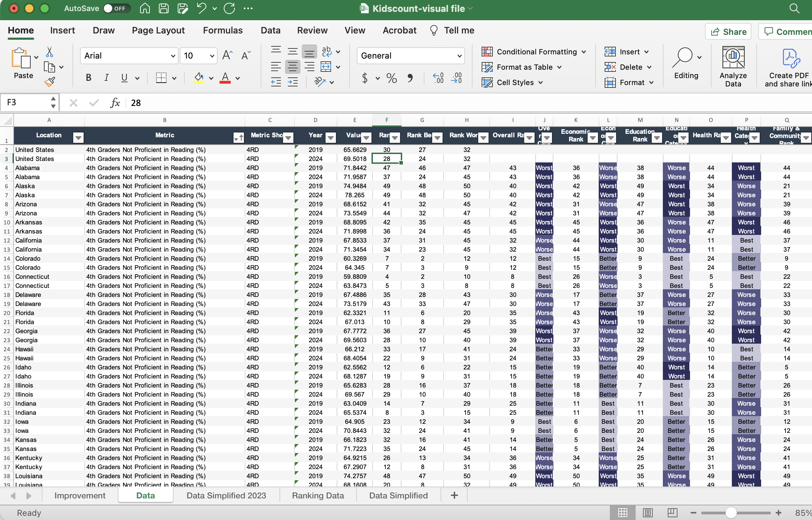
Task: Click the Increase Indent icon
Action: click(293, 82)
